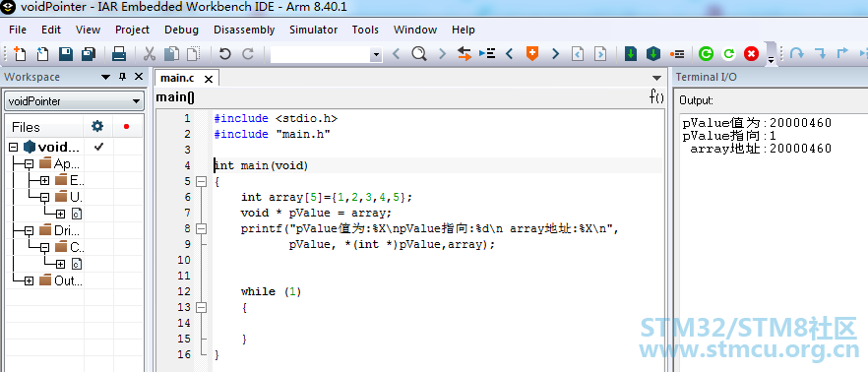868x372 pixels.
Task: Close the Workspace panel
Action: (139, 77)
